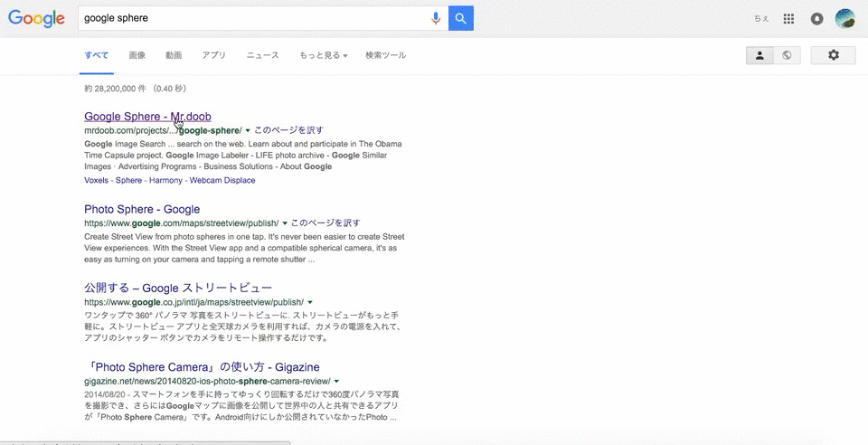Open the Webcam Displace sitelink

coord(222,180)
